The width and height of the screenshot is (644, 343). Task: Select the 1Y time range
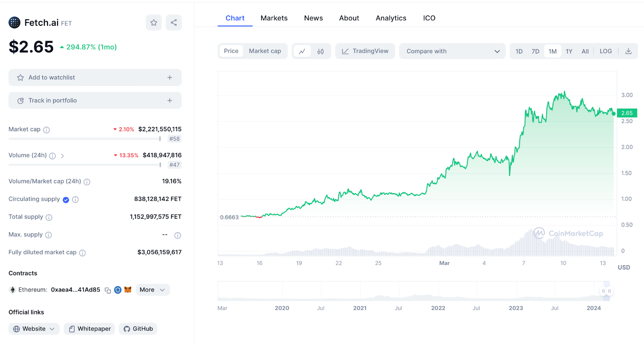point(569,51)
